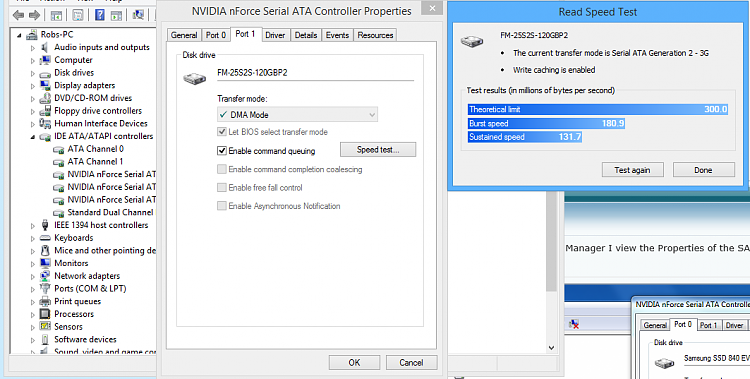
Task: Click Done in Read Speed Test
Action: tap(704, 170)
